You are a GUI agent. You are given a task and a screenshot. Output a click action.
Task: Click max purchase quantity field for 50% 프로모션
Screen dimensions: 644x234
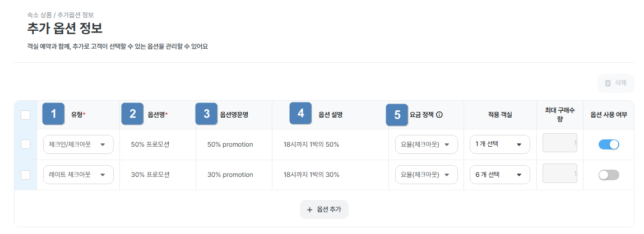pyautogui.click(x=559, y=143)
